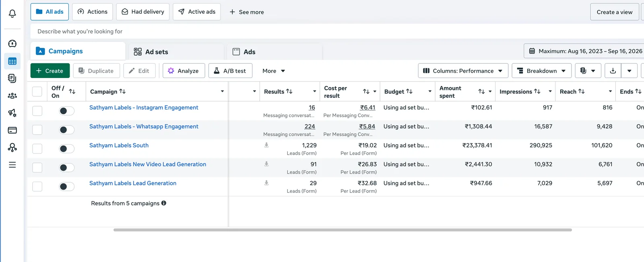Sort by the Results column arrows
The height and width of the screenshot is (262, 644).
pos(289,92)
